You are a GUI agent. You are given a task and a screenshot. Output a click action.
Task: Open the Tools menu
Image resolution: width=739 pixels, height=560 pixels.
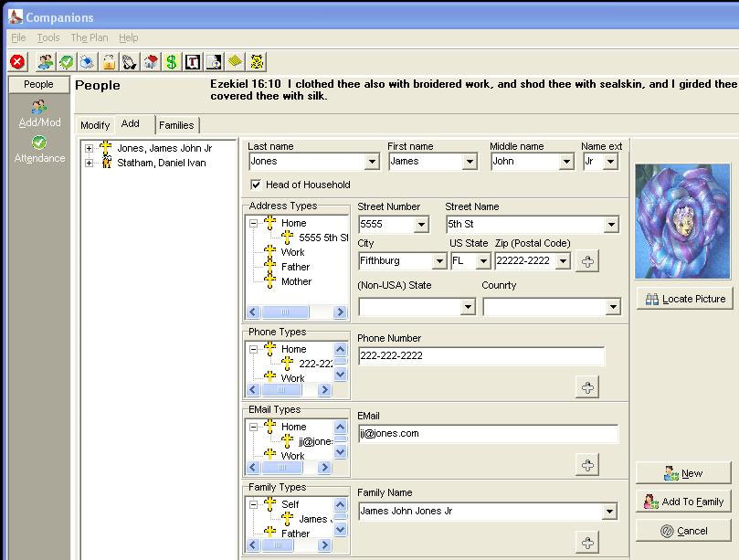(48, 37)
